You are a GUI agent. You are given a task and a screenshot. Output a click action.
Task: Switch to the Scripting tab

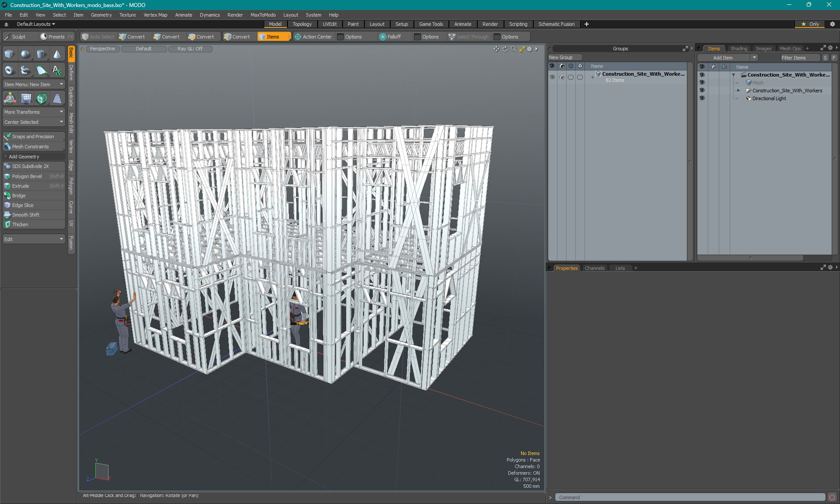(x=518, y=24)
